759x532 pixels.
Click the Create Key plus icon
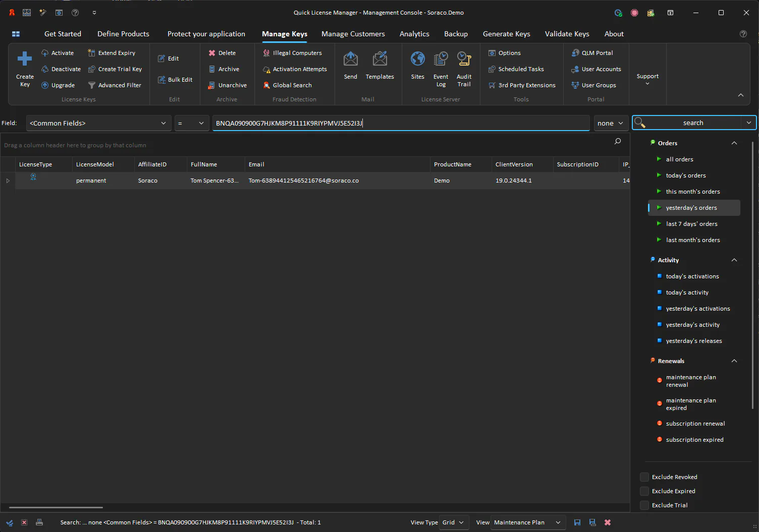point(25,59)
